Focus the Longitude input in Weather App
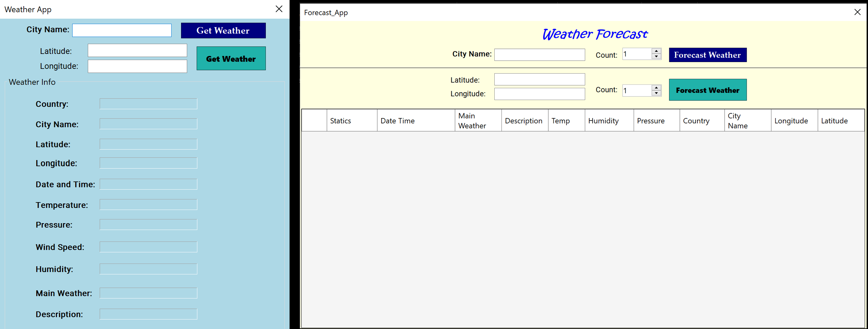This screenshot has height=329, width=868. (137, 66)
